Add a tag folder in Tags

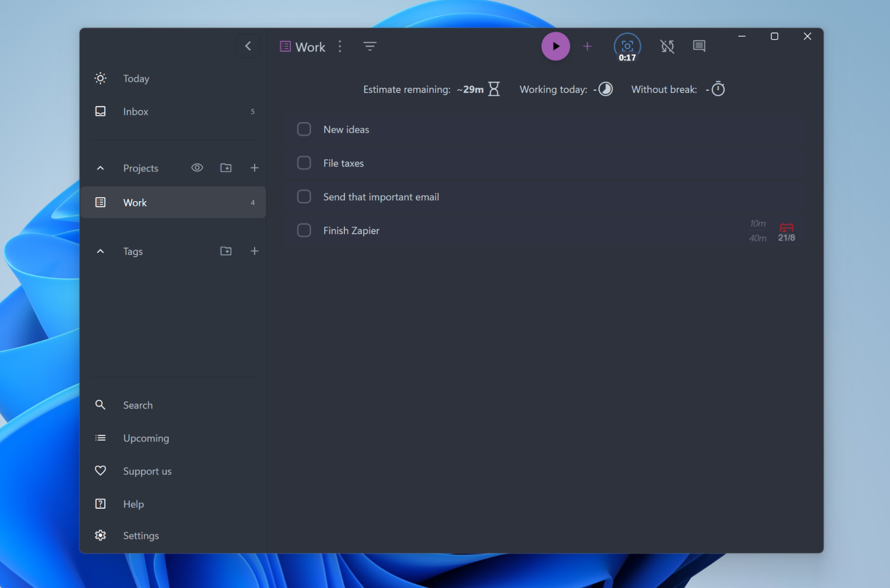pos(226,251)
